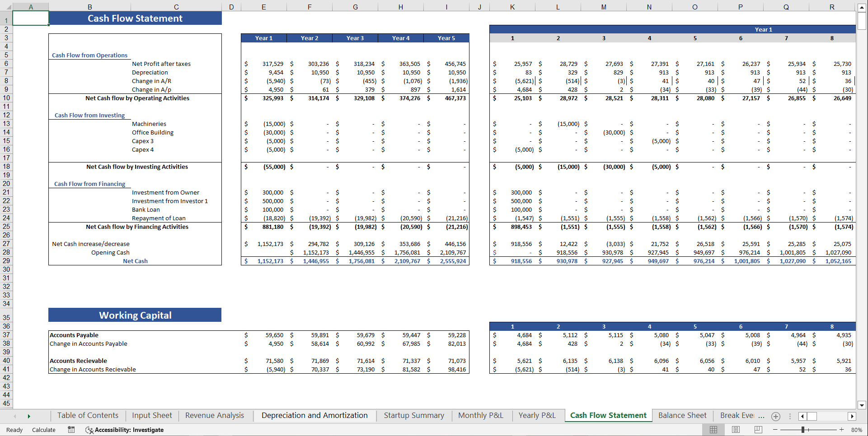Switch to the Balance Sheet tab
Screen dimensions: 868x436
(x=682, y=415)
